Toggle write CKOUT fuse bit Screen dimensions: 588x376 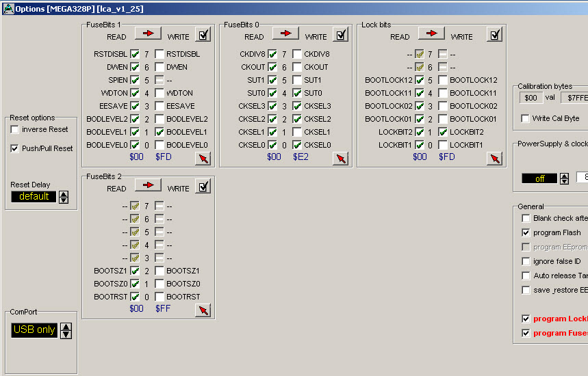(x=297, y=67)
